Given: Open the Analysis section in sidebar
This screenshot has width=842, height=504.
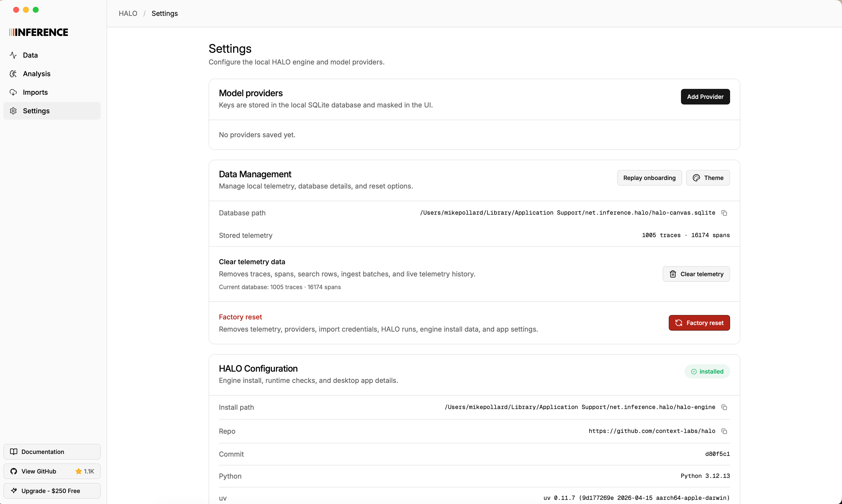Looking at the screenshot, I should tap(52, 74).
